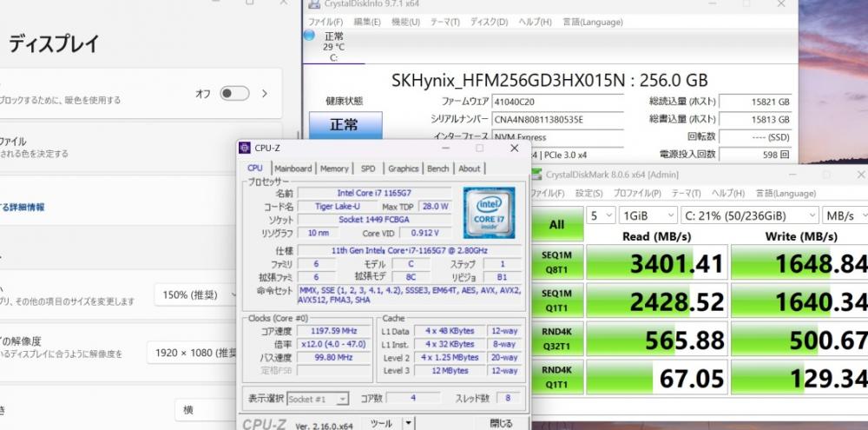Click the 565.88 read result
Image resolution: width=868 pixels, height=430 pixels.
coord(656,340)
